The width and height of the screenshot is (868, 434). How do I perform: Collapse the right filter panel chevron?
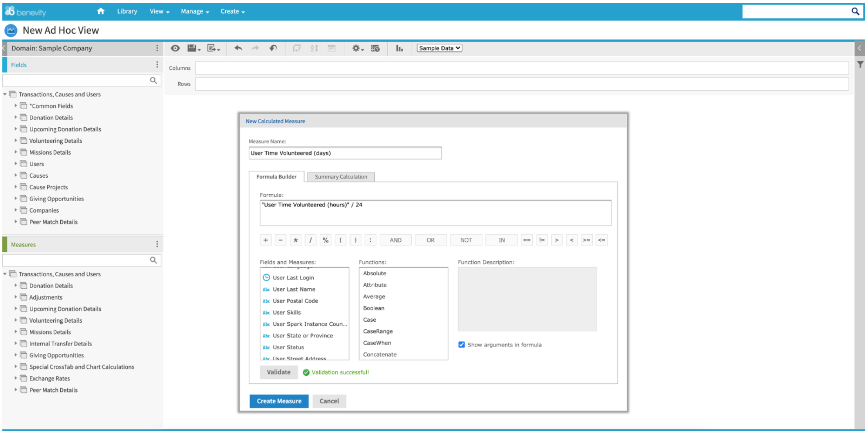(x=859, y=48)
